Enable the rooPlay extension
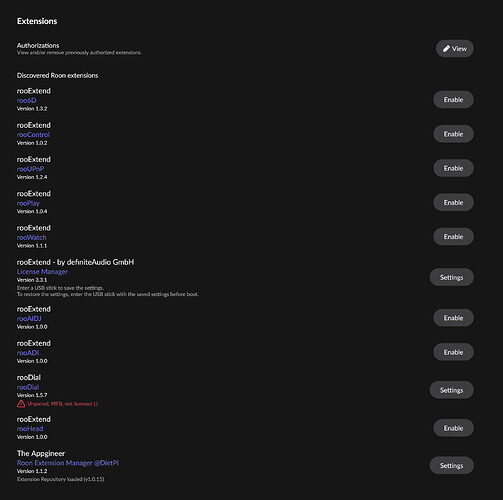Viewport: 503px width, 500px height. click(453, 202)
